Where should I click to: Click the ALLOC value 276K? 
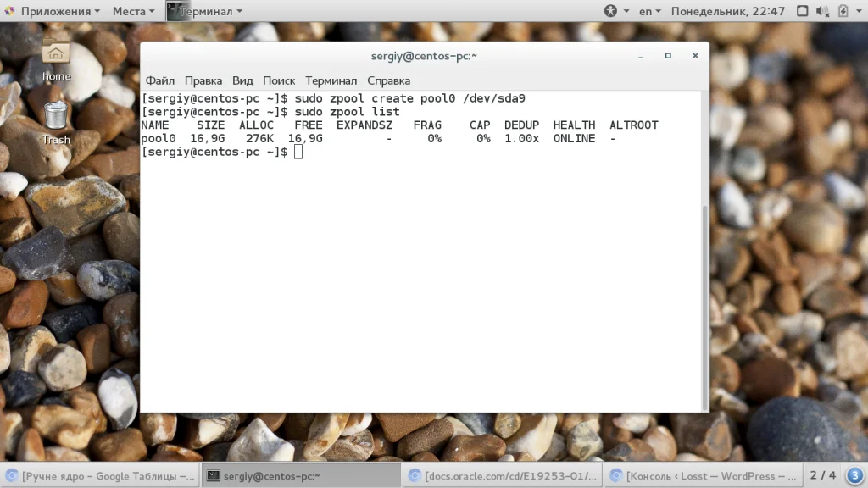pyautogui.click(x=259, y=138)
